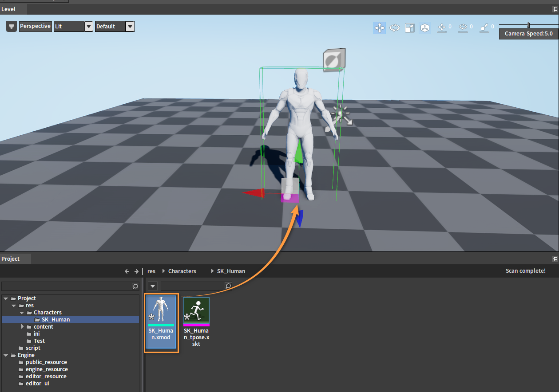Screen dimensions: 559x392
Task: Click the folder tree search icon
Action: click(135, 286)
